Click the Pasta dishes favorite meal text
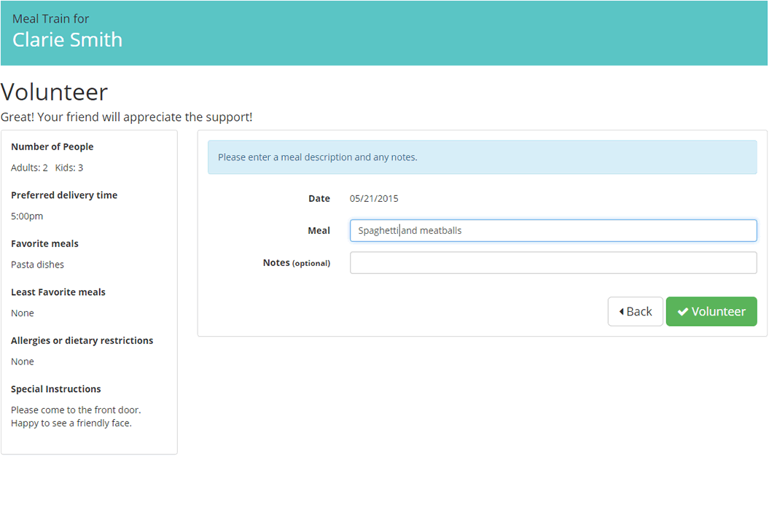This screenshot has width=769, height=532. tap(37, 265)
